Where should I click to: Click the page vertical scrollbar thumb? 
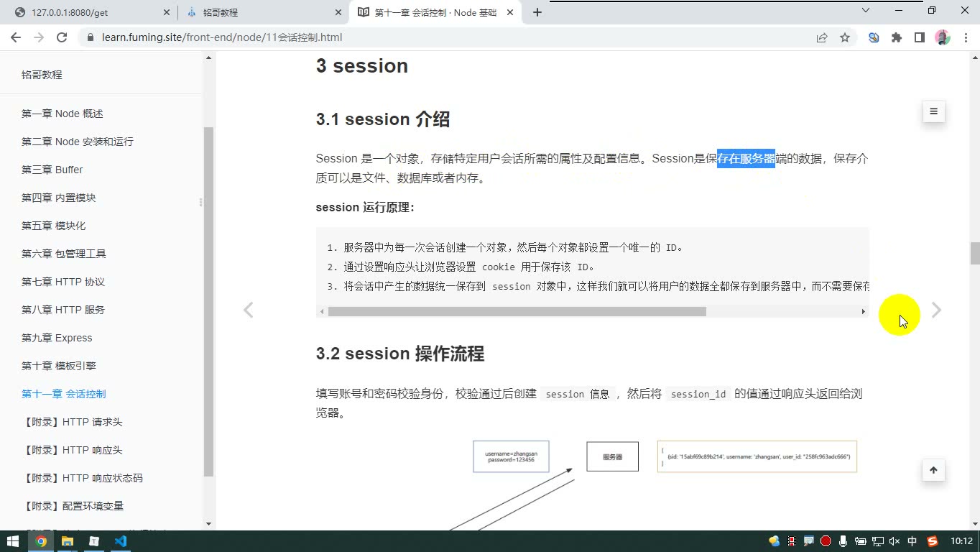point(975,254)
